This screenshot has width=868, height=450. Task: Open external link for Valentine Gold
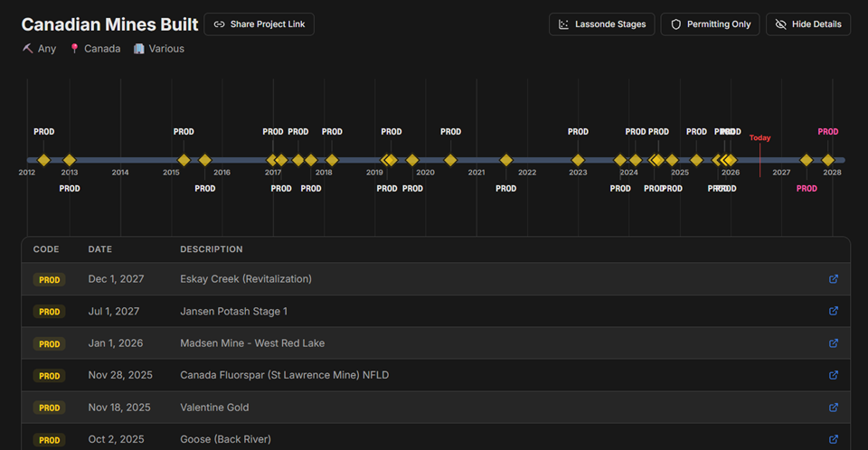coord(833,408)
